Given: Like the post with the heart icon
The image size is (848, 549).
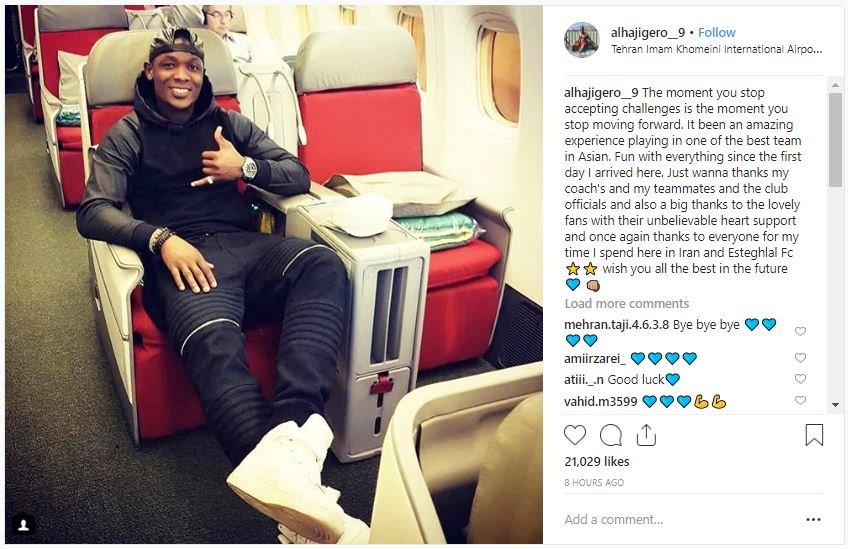Looking at the screenshot, I should (574, 435).
